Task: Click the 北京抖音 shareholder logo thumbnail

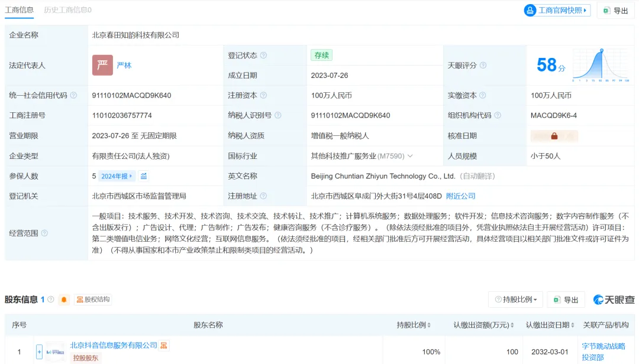Action: pos(55,352)
